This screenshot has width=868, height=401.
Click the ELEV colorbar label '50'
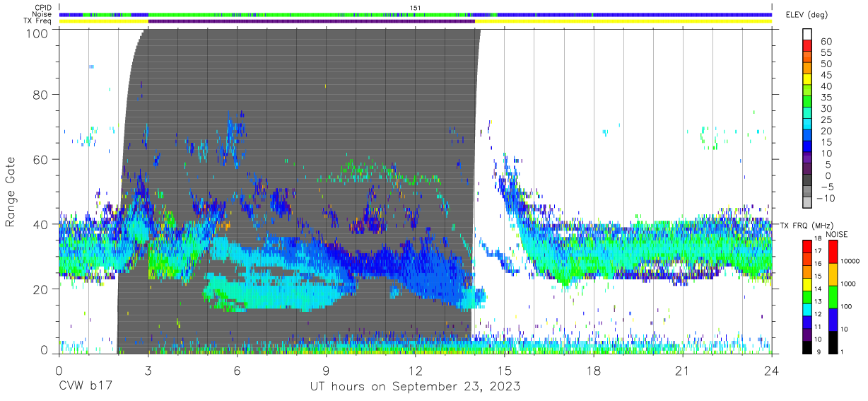pyautogui.click(x=826, y=64)
